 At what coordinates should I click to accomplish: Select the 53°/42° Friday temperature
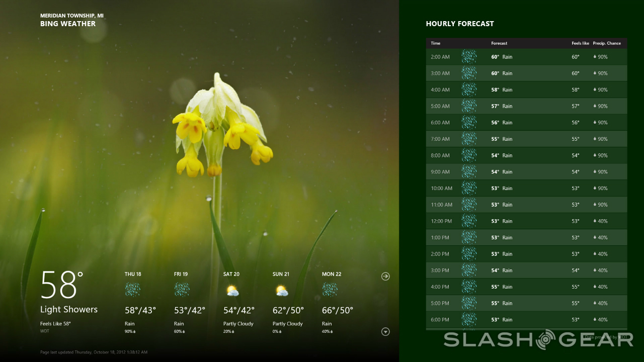click(190, 310)
